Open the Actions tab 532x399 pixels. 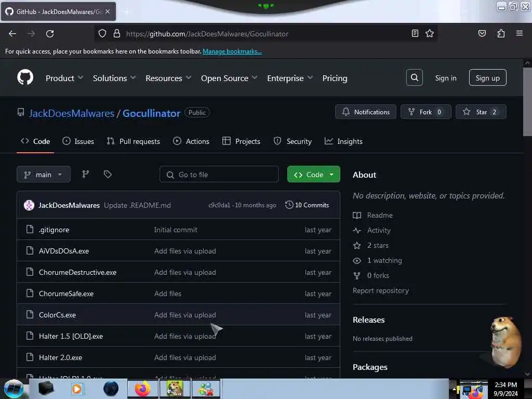pos(191,141)
